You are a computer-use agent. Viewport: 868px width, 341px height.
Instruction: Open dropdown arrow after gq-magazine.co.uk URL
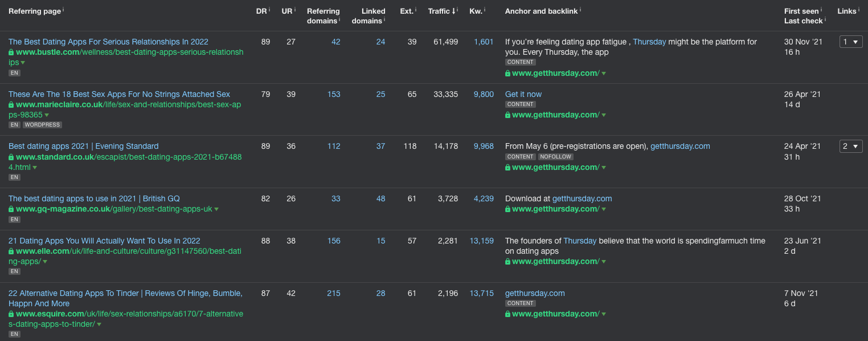point(216,209)
